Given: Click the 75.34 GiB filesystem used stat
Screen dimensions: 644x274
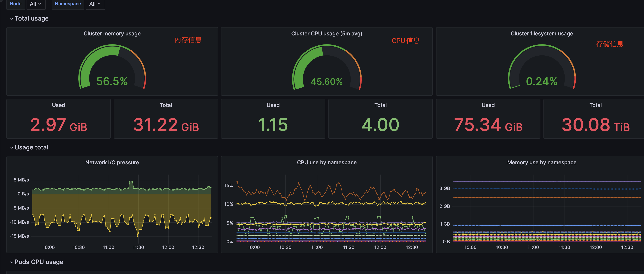Looking at the screenshot, I should [x=488, y=125].
